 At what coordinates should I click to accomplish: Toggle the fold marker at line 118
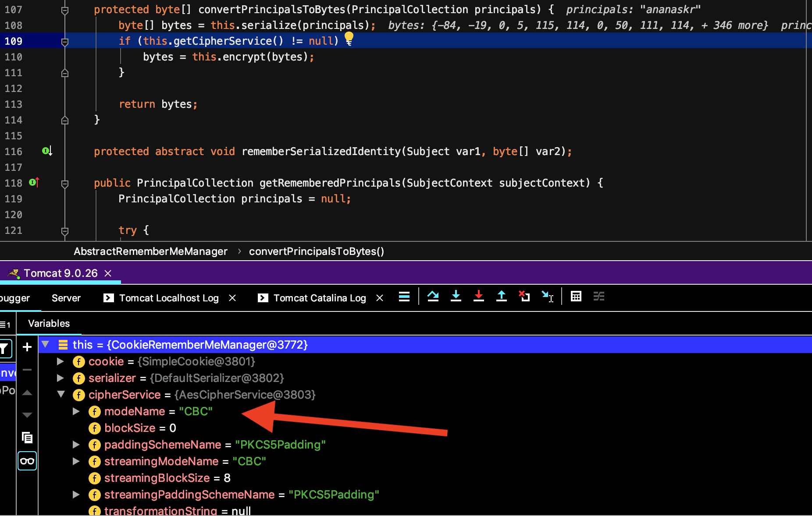click(65, 184)
